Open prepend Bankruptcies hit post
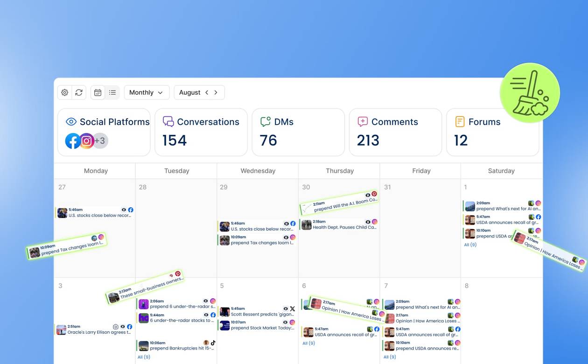This screenshot has width=588, height=364. pos(176,346)
